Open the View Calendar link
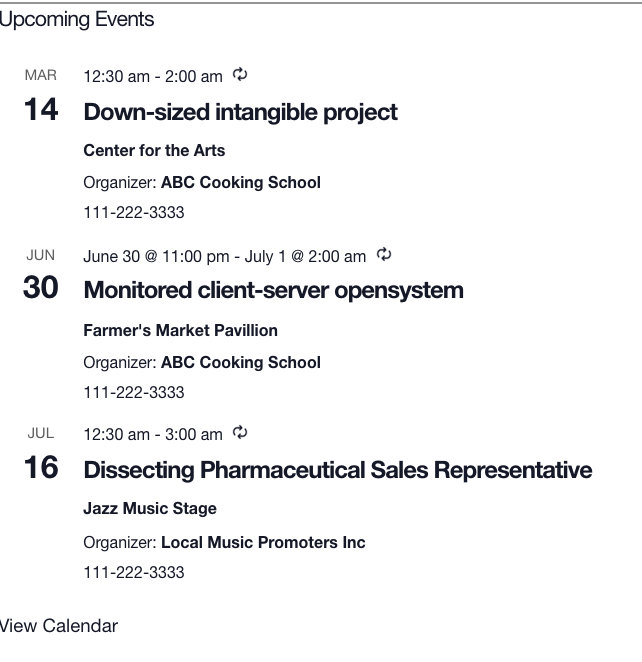The image size is (642, 662). pyautogui.click(x=58, y=626)
